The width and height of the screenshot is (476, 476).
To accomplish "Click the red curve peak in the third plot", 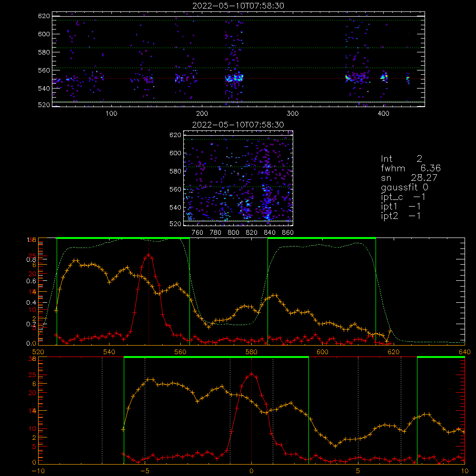I will coord(149,255).
